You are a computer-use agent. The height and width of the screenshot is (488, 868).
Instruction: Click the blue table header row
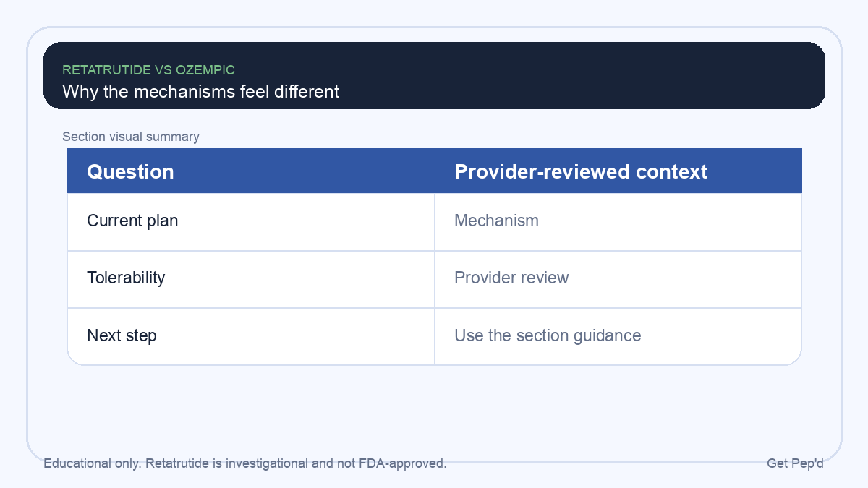(x=434, y=171)
